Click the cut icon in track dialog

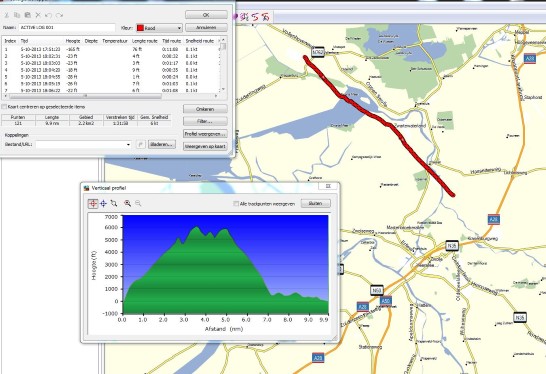(x=6, y=15)
